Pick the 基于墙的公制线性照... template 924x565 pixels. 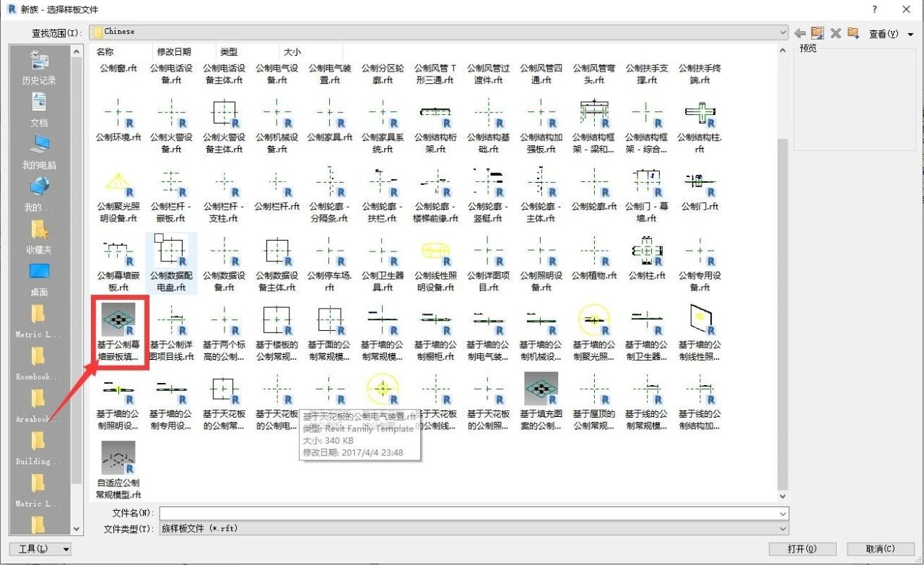click(699, 332)
